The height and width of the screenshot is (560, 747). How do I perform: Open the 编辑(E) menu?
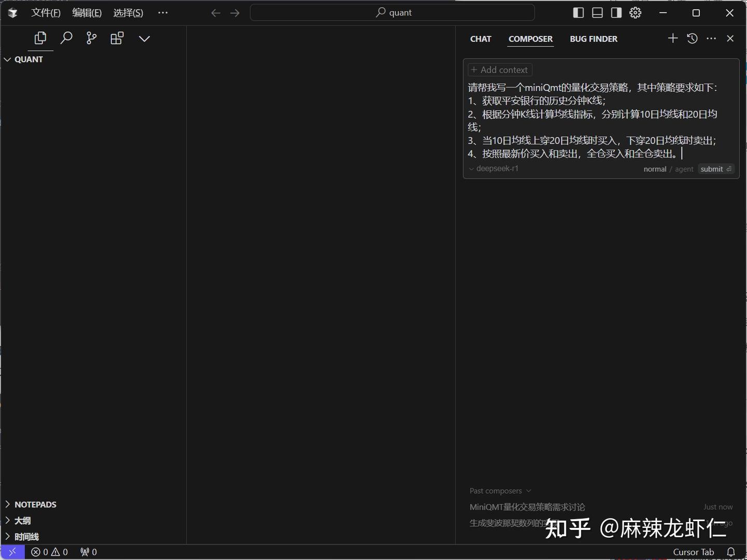click(x=87, y=13)
